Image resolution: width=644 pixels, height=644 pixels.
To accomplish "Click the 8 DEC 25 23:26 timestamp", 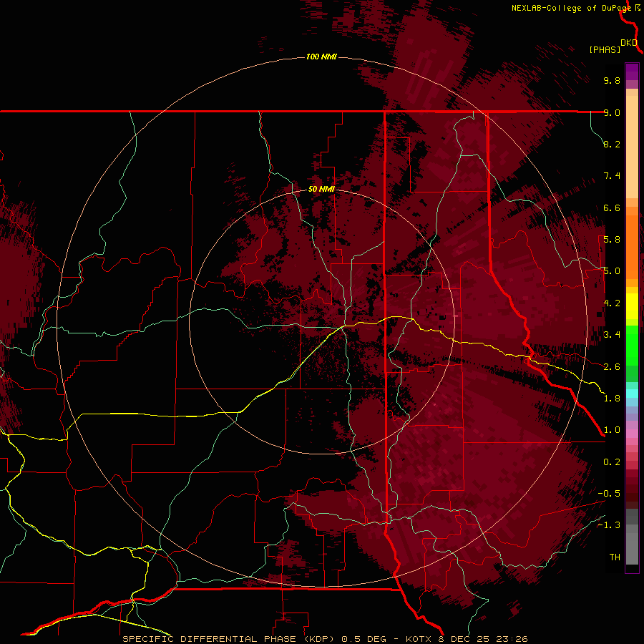I will click(x=483, y=639).
